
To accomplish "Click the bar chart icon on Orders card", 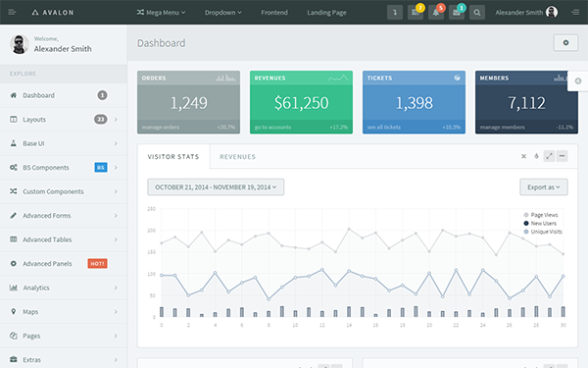I will [x=225, y=79].
